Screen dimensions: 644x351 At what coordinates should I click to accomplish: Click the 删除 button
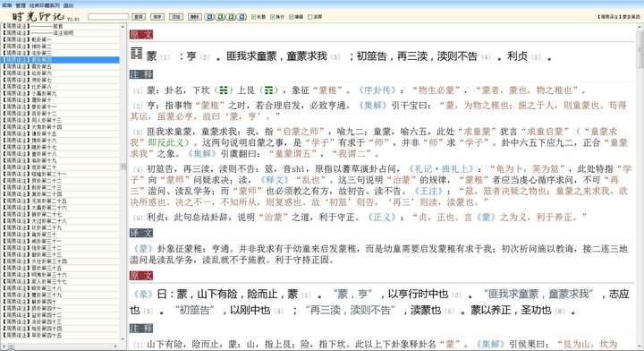(x=195, y=17)
